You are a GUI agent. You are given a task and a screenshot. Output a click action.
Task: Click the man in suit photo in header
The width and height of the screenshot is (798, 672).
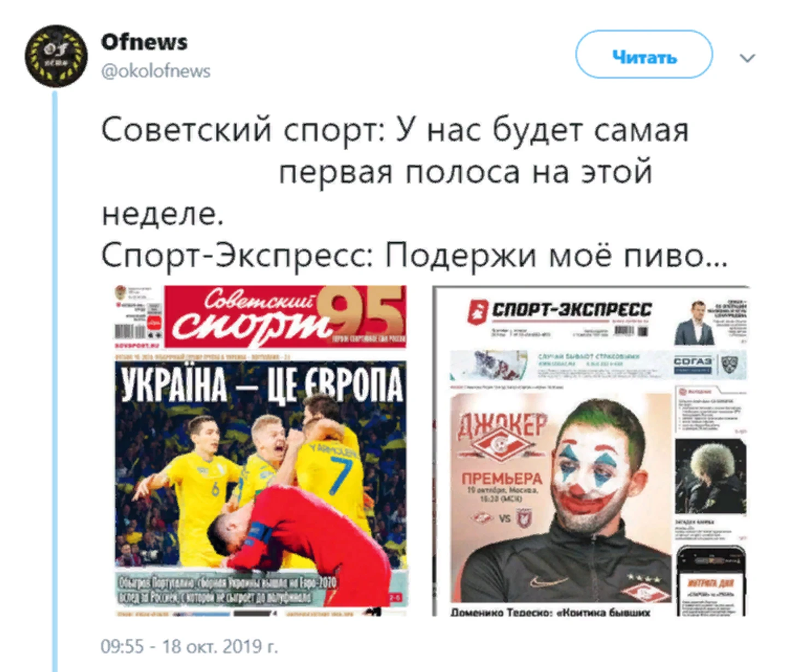click(694, 322)
